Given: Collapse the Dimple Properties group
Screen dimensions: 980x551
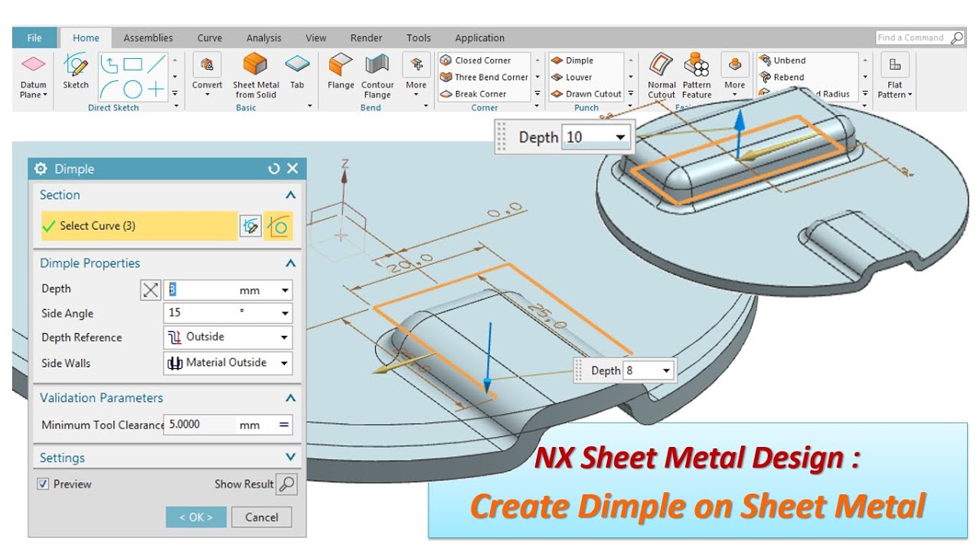Looking at the screenshot, I should click(290, 263).
